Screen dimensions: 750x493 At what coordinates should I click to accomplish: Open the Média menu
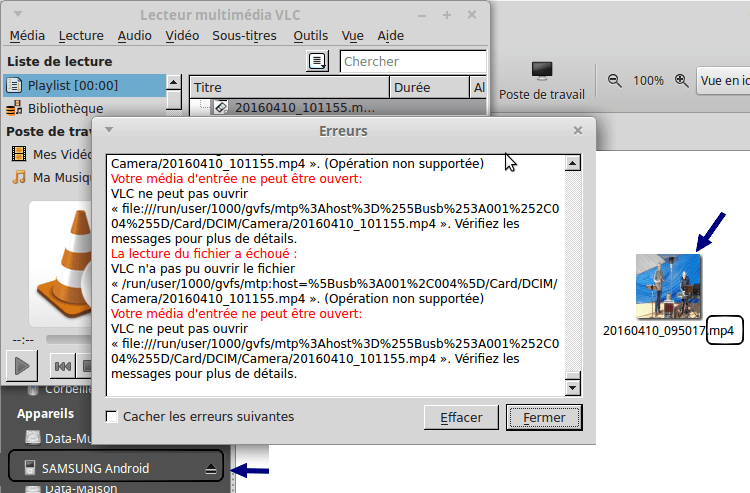(27, 36)
